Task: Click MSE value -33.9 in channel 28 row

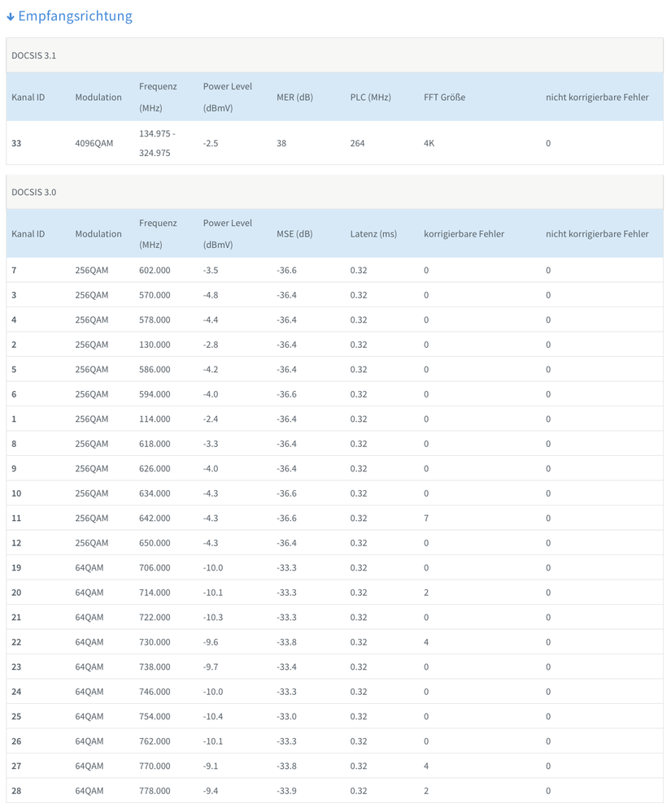Action: (286, 792)
